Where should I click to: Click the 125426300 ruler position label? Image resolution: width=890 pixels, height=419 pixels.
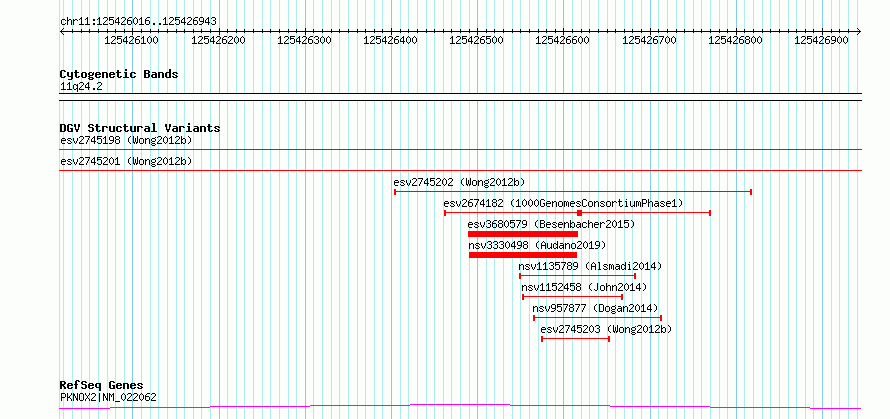click(x=304, y=40)
